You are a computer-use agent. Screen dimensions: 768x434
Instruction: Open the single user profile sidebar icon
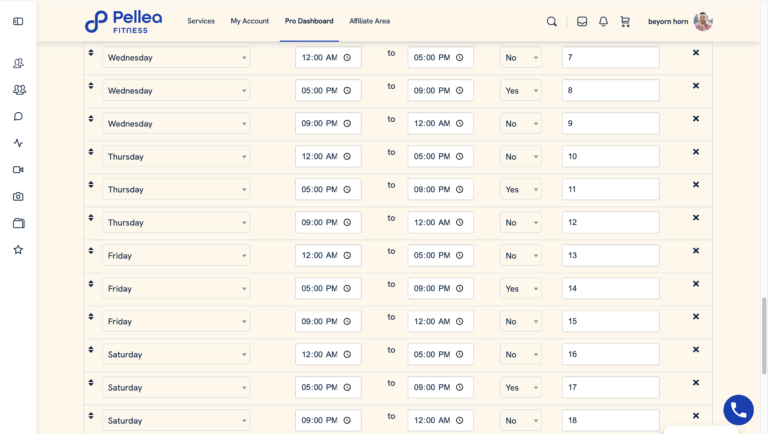tap(18, 63)
